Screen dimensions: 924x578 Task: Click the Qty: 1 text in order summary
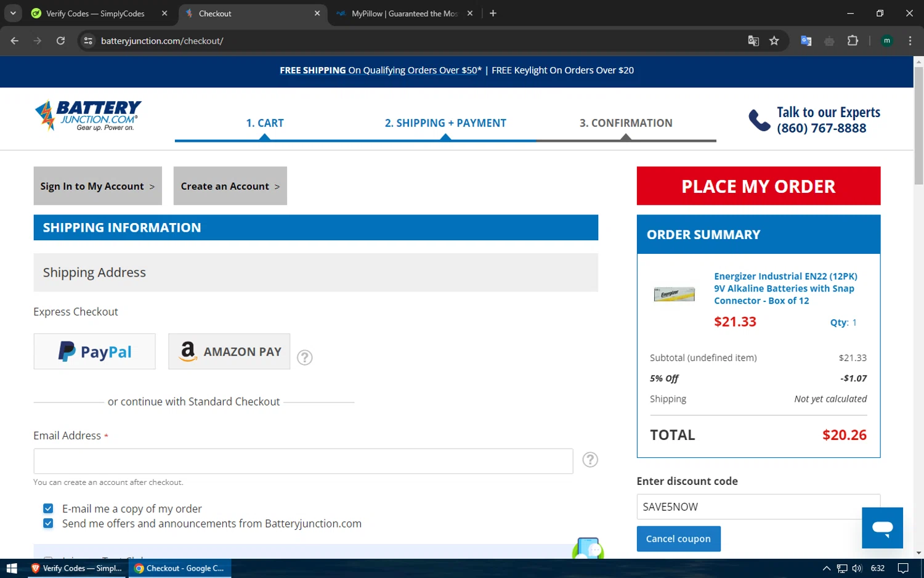pos(843,322)
